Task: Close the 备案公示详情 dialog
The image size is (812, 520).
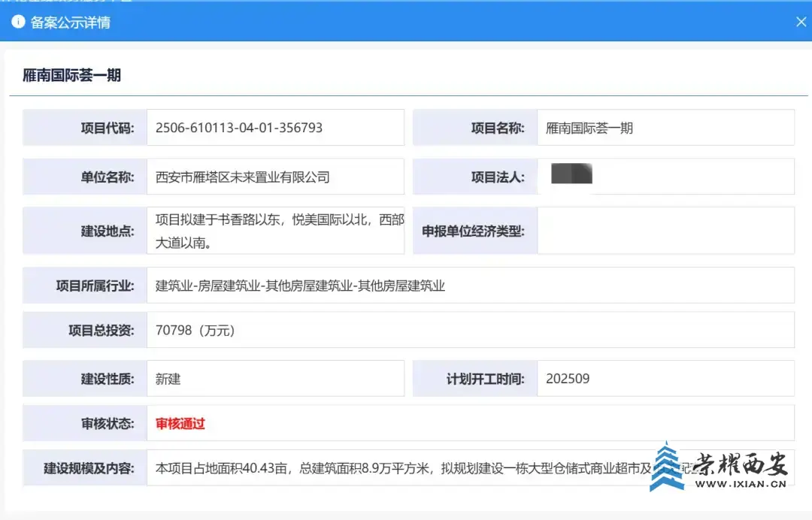Action: (801, 23)
